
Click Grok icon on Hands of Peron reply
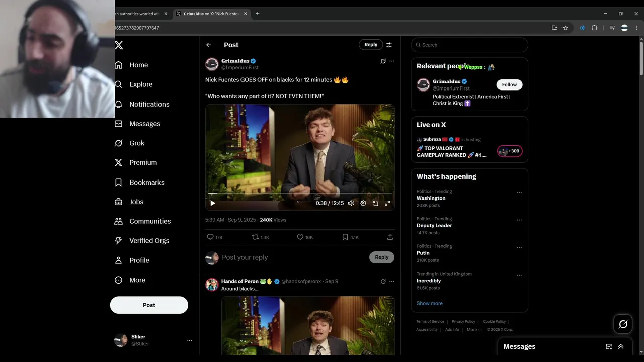(x=383, y=282)
